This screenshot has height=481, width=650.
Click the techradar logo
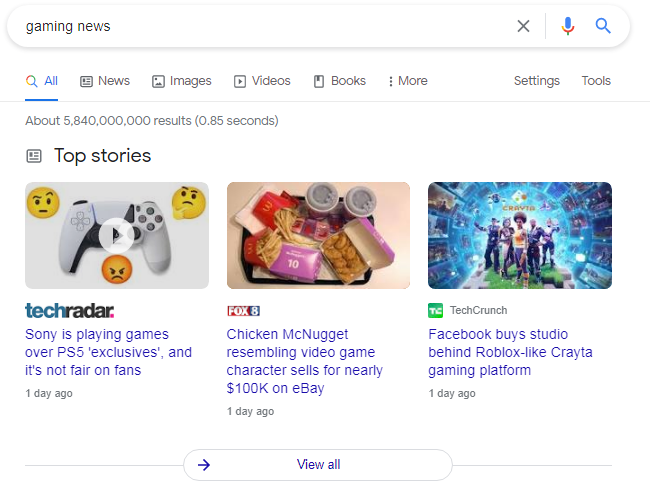point(70,311)
